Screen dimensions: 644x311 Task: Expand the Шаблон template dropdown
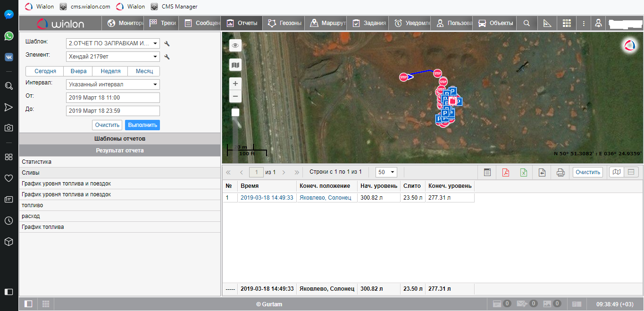pyautogui.click(x=113, y=43)
